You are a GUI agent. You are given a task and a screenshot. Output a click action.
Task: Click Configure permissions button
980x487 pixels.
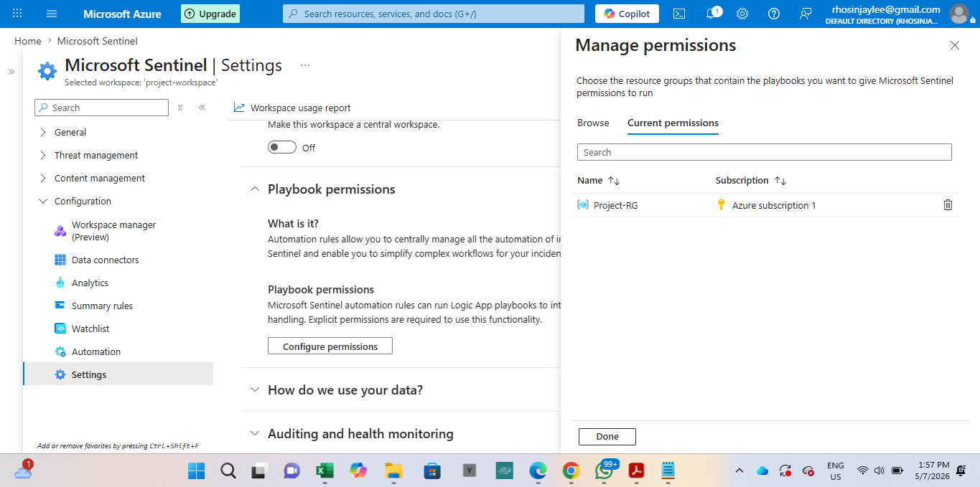330,346
